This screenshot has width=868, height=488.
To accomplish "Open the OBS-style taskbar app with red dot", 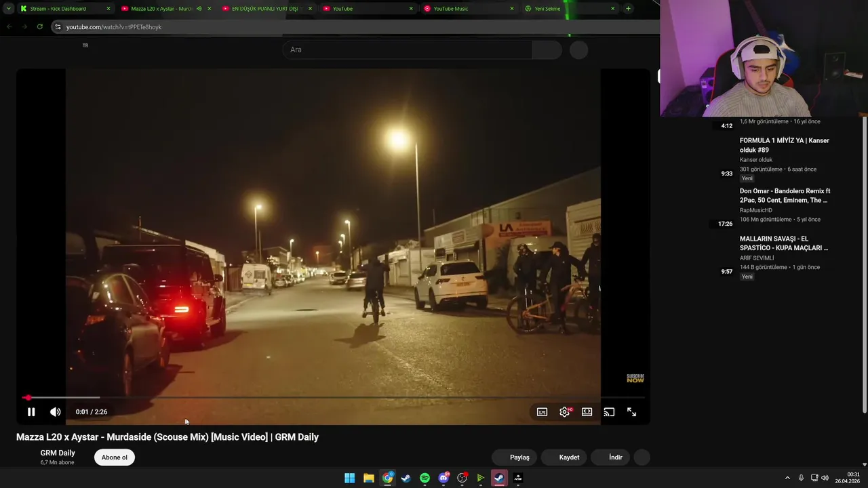I will [x=462, y=478].
